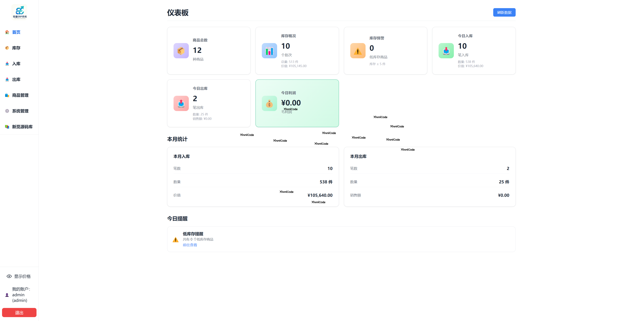Click the 刷新数据 refresh button

tap(504, 12)
